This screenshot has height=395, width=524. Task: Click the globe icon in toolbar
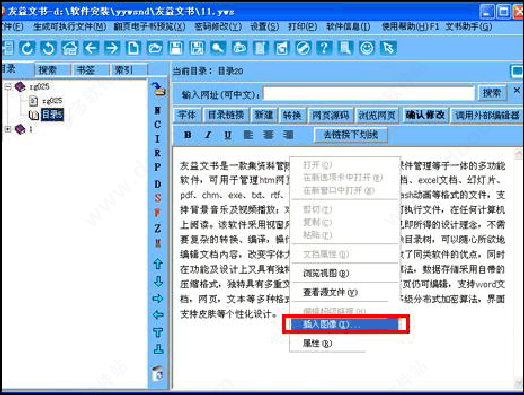(303, 48)
